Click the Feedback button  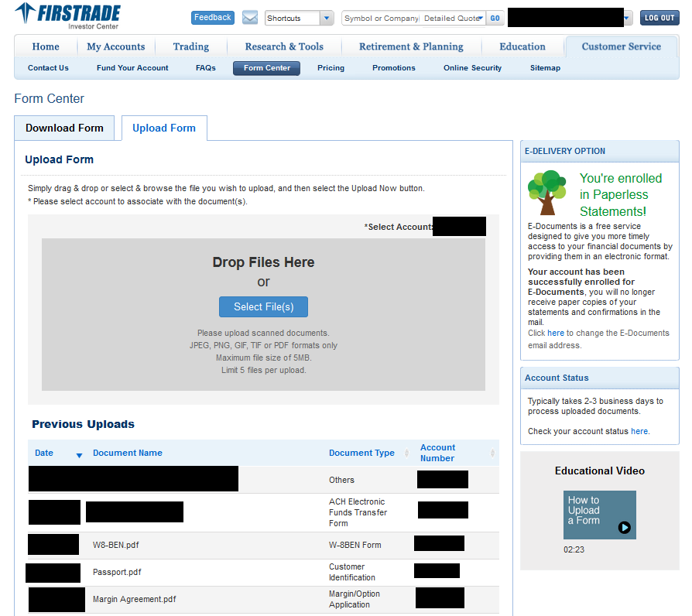tap(213, 18)
